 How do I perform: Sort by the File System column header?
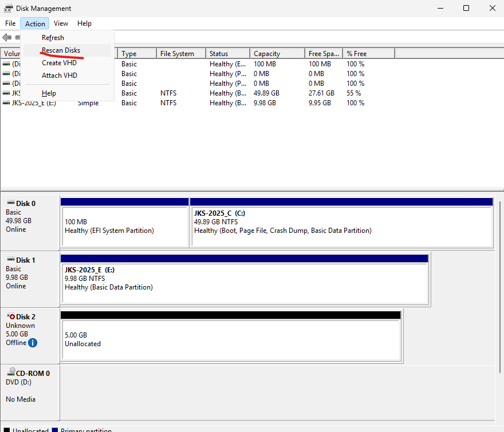(181, 54)
